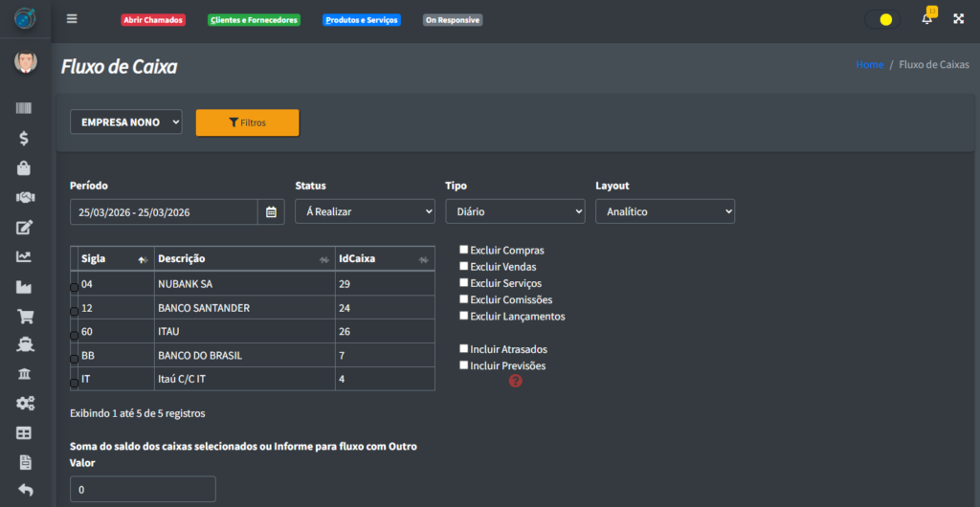Click the dollar sign sidebar icon
980x507 pixels.
24,139
